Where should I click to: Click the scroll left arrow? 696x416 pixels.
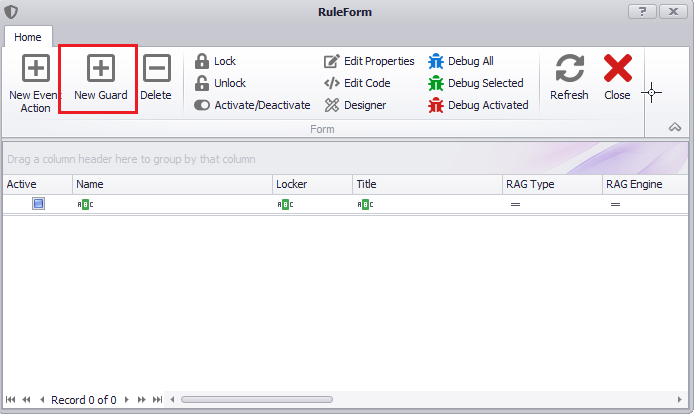tap(172, 400)
